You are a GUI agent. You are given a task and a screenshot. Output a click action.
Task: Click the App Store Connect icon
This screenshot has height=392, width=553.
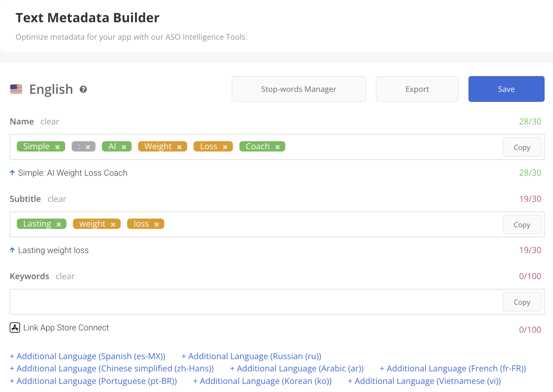[x=15, y=328]
